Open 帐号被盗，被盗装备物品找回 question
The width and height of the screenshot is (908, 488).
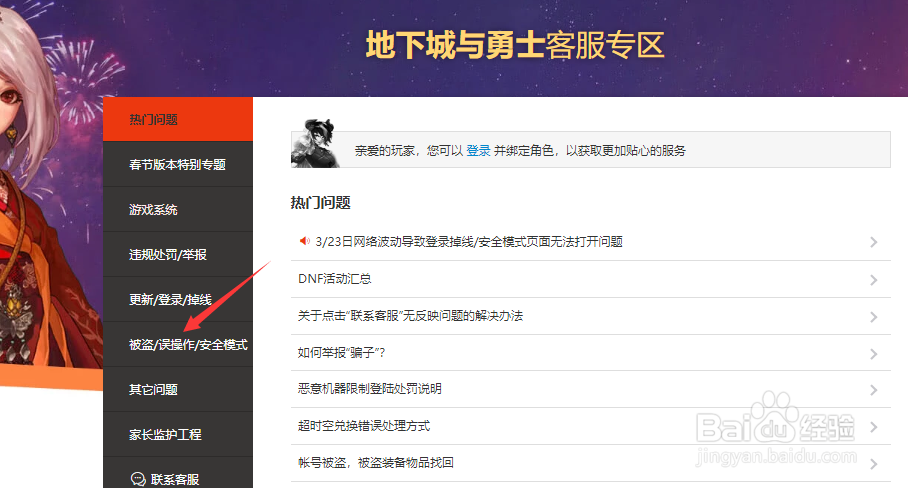pyautogui.click(x=375, y=463)
